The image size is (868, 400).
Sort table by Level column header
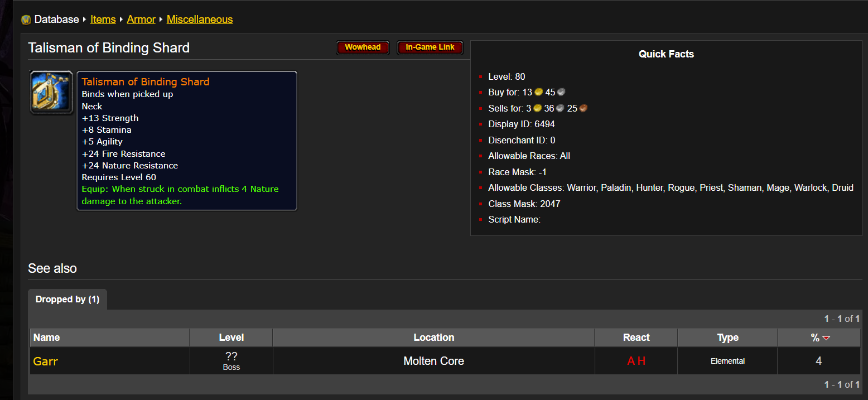pyautogui.click(x=232, y=338)
